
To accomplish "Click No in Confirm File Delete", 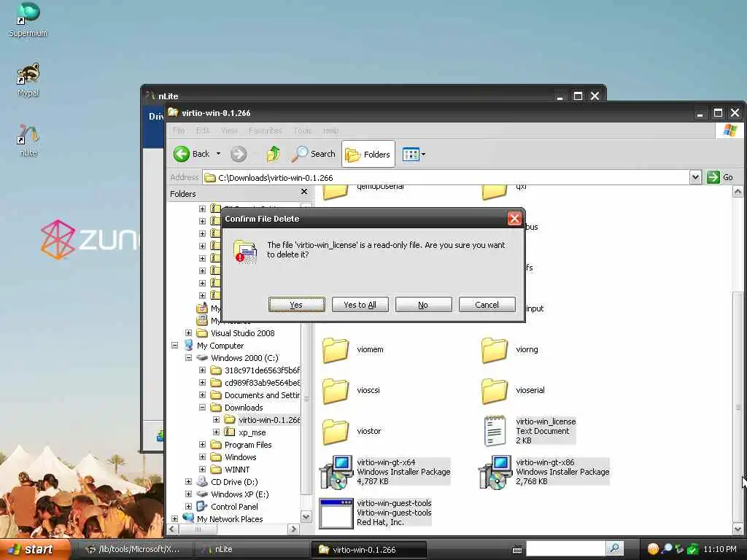I will click(x=423, y=305).
